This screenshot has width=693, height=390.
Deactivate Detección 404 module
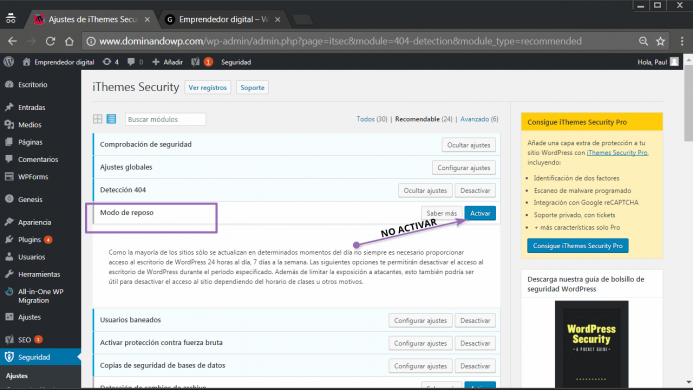coord(475,191)
